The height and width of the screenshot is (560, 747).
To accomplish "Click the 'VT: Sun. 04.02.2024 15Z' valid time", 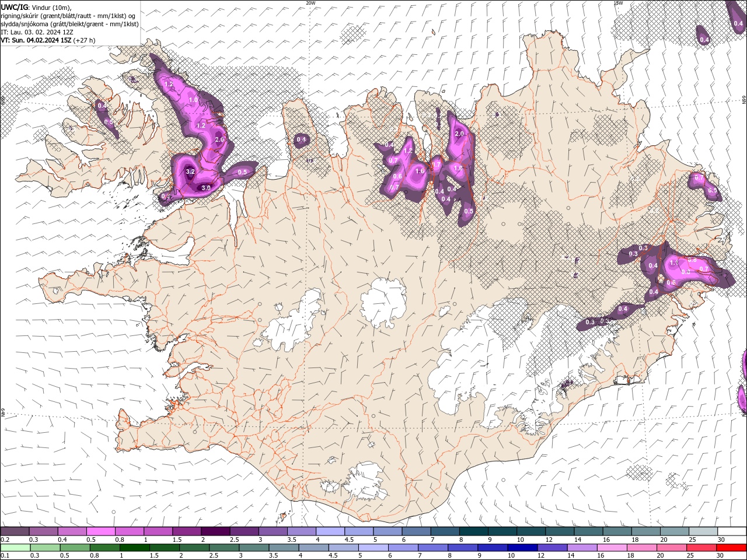I will pos(36,40).
